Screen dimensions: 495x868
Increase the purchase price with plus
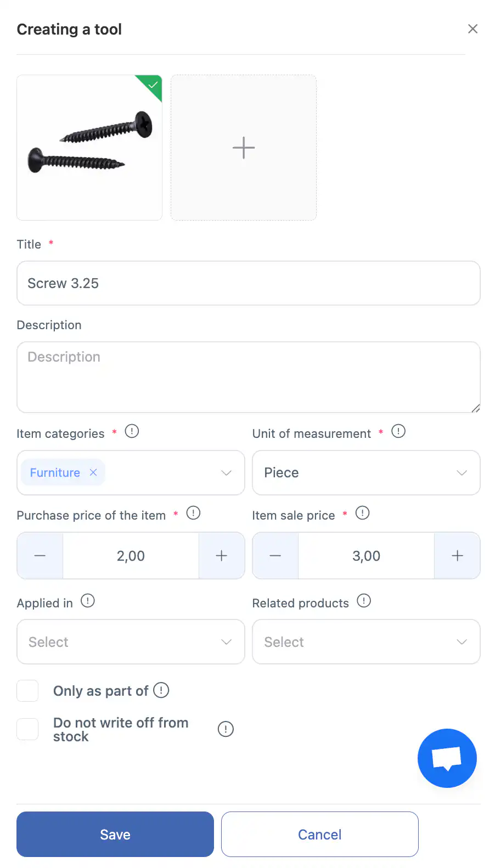coord(221,556)
